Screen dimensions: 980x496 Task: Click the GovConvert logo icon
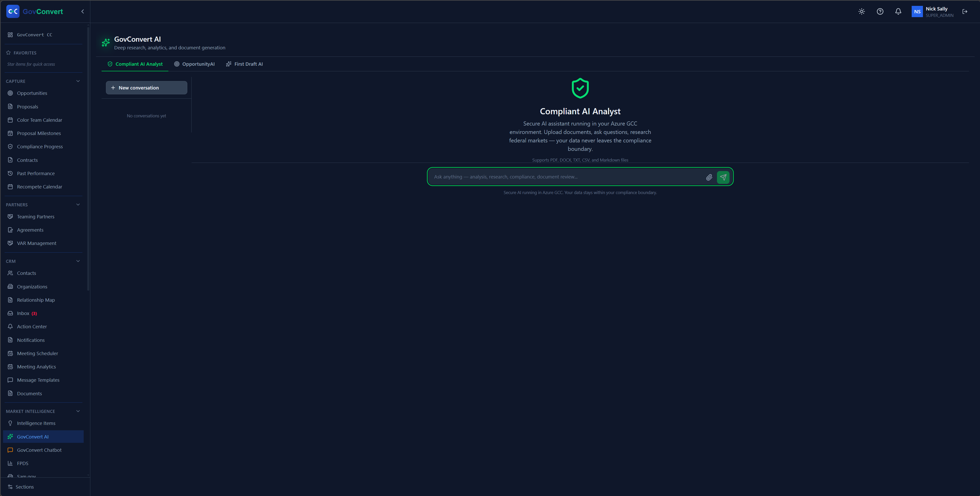tap(13, 12)
